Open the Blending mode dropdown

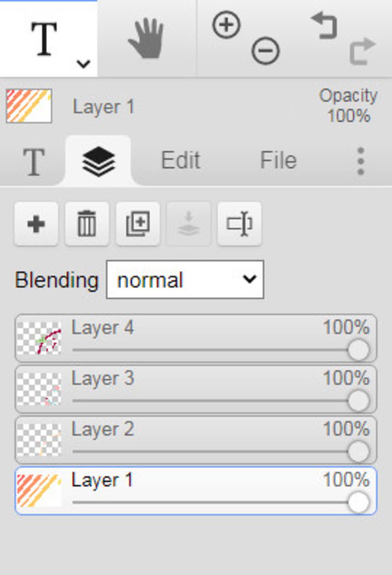click(185, 280)
